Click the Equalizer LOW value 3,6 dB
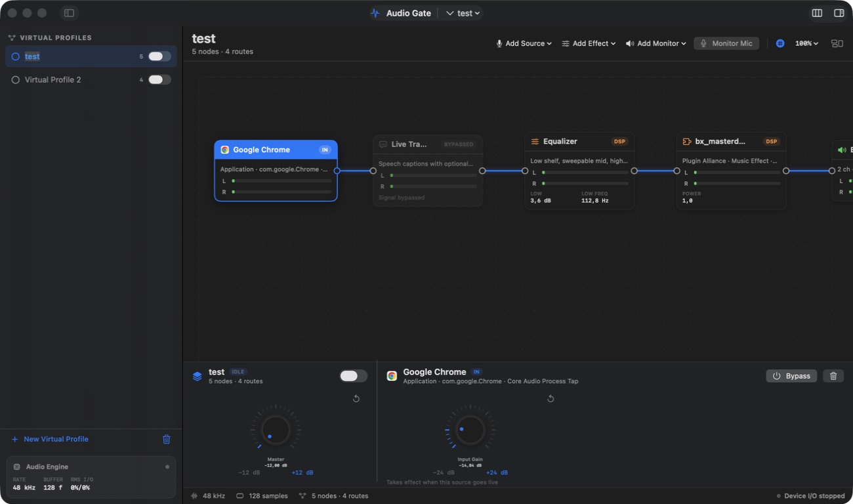The image size is (853, 504). [x=541, y=201]
